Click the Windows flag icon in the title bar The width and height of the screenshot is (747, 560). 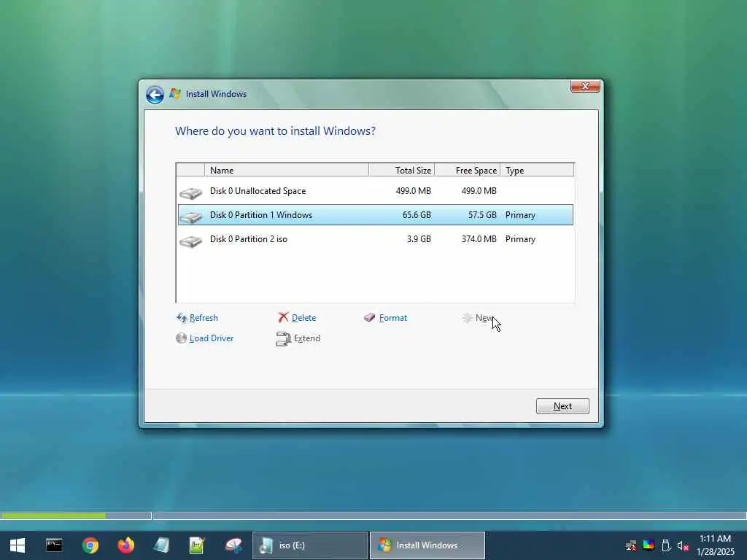point(175,94)
